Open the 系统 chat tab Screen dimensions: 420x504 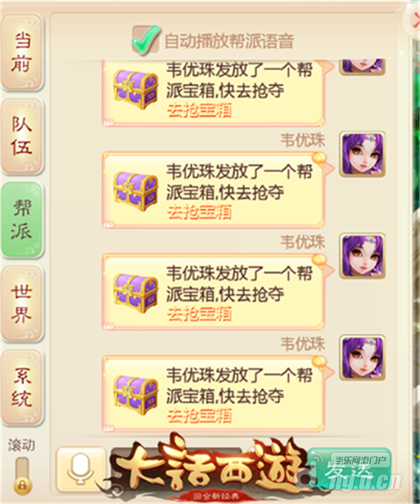point(23,387)
